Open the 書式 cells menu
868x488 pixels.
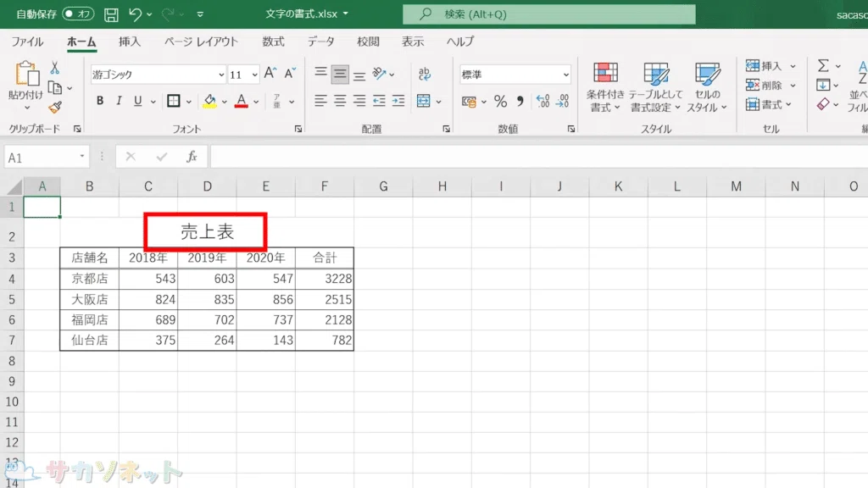click(x=768, y=104)
